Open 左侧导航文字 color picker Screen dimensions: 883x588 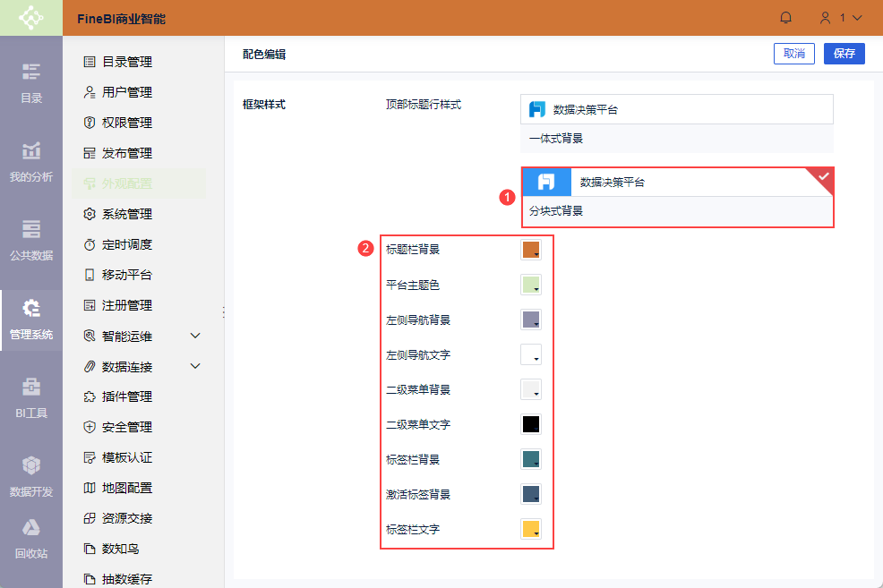pos(531,354)
